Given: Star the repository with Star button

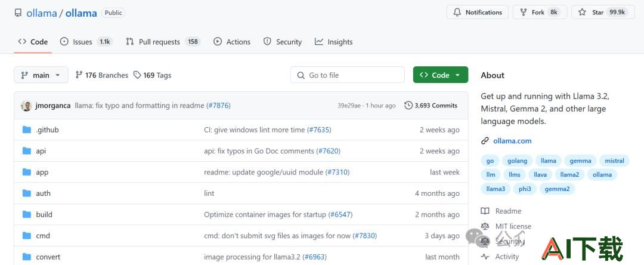Looking at the screenshot, I should (x=603, y=13).
